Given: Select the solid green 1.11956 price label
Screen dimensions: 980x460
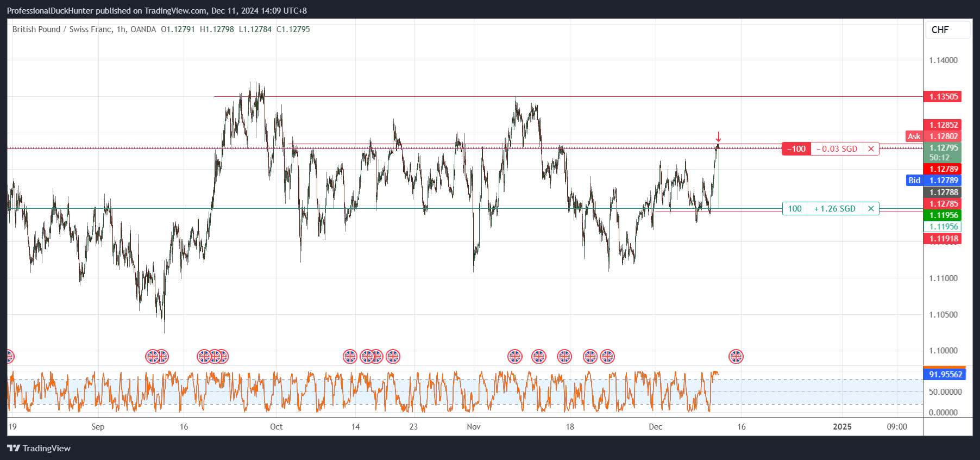Looking at the screenshot, I should click(x=943, y=215).
